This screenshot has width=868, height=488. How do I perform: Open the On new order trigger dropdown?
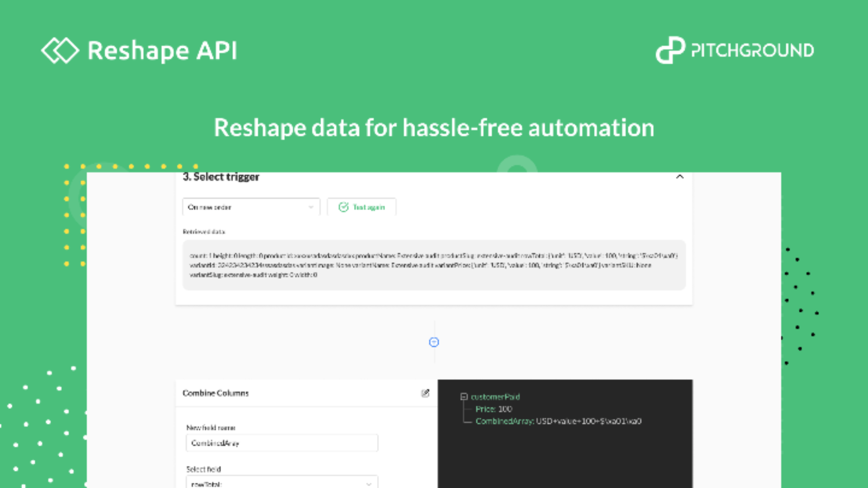click(251, 207)
